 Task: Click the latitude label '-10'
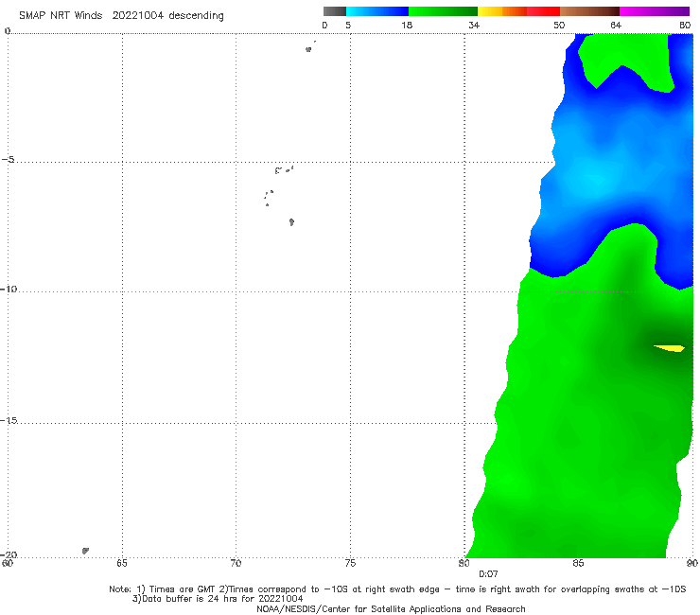(x=9, y=289)
